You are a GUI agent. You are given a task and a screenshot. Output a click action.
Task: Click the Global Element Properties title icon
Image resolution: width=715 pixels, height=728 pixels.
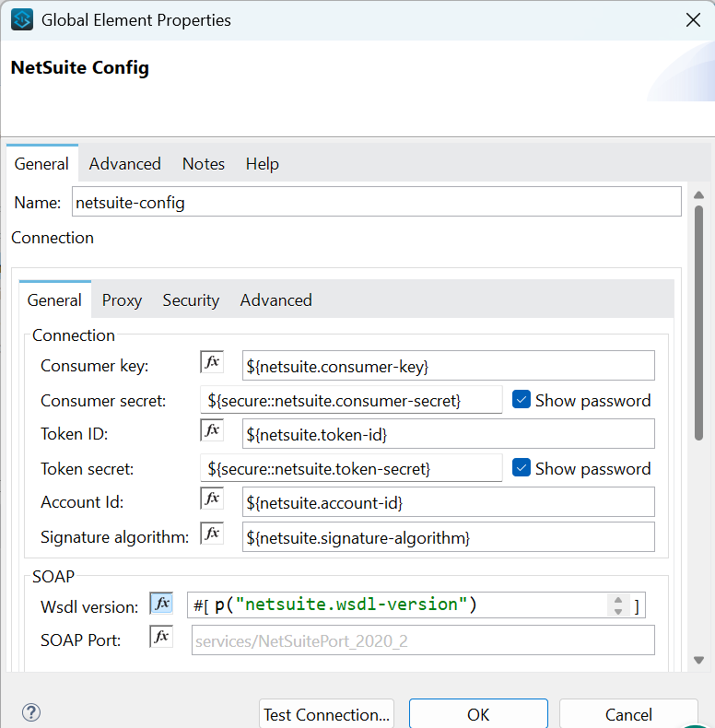coord(22,19)
